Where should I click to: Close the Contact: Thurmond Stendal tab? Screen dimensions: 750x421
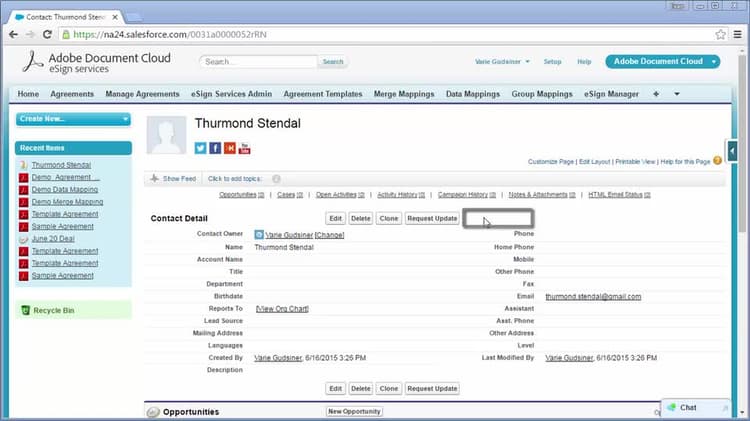point(115,17)
